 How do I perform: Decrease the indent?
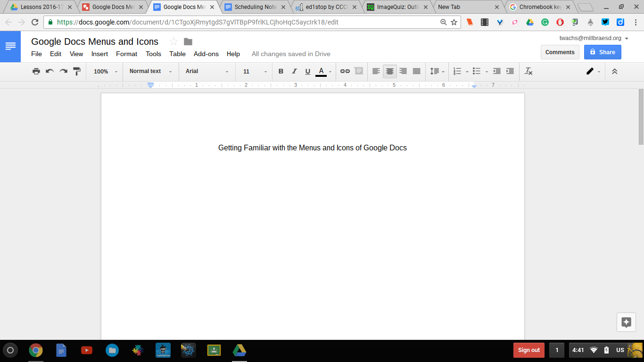497,71
